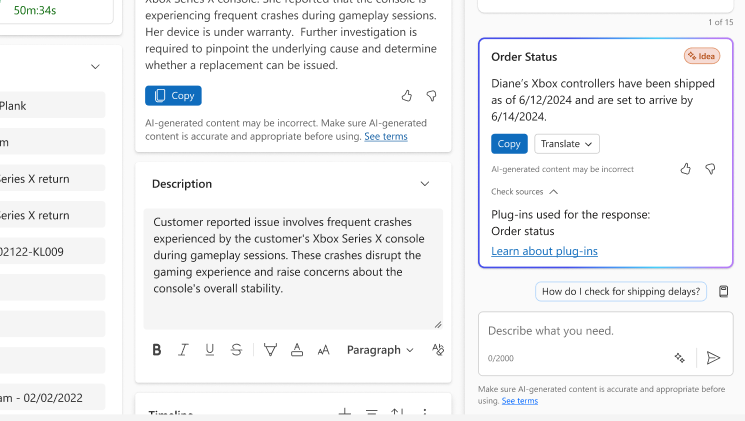The height and width of the screenshot is (421, 745).
Task: Click the clear formatting icon
Action: tap(437, 350)
